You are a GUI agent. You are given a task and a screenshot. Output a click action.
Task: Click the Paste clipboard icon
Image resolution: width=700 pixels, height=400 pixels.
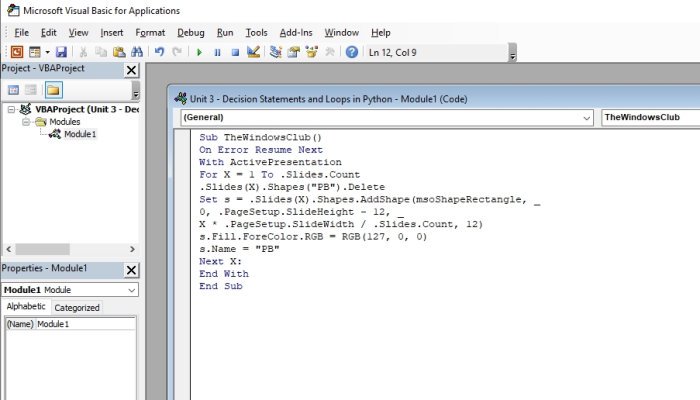point(119,52)
